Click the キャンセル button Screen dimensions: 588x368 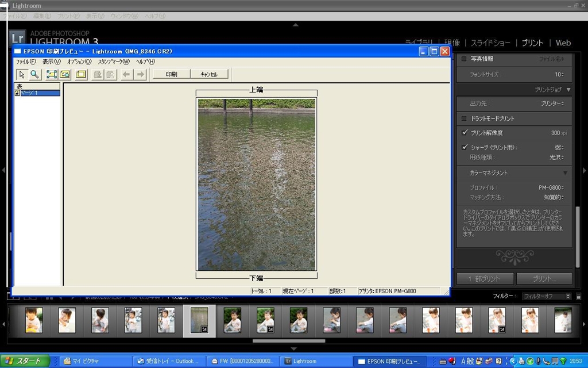209,74
